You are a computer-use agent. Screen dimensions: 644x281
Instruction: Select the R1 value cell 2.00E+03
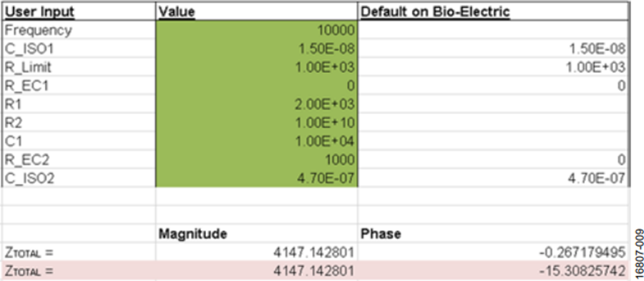point(257,104)
